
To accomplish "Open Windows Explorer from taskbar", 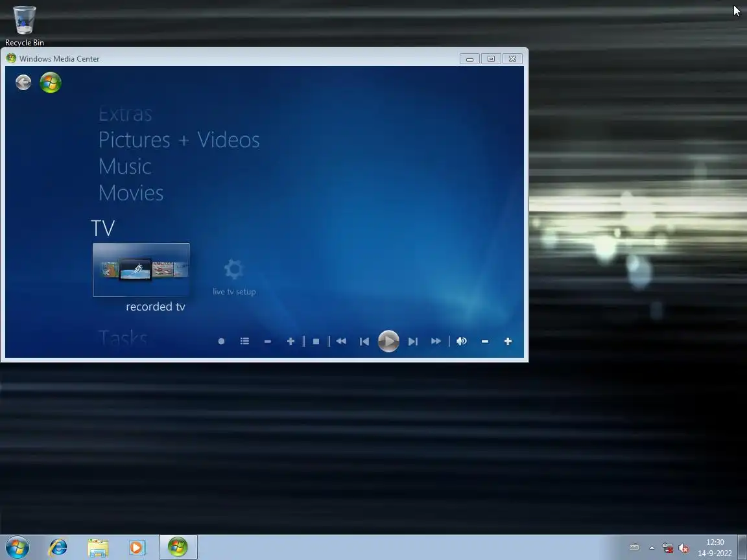I will click(x=98, y=547).
